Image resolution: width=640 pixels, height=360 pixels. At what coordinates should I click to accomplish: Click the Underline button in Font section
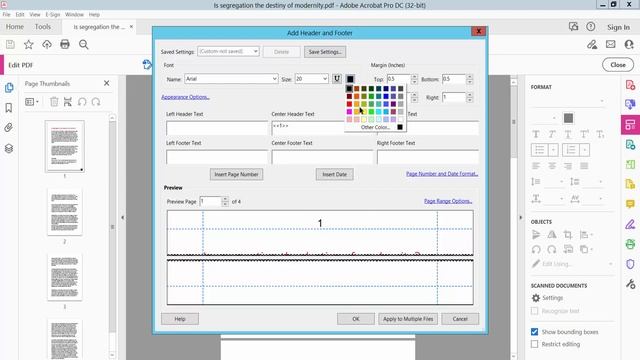[337, 79]
